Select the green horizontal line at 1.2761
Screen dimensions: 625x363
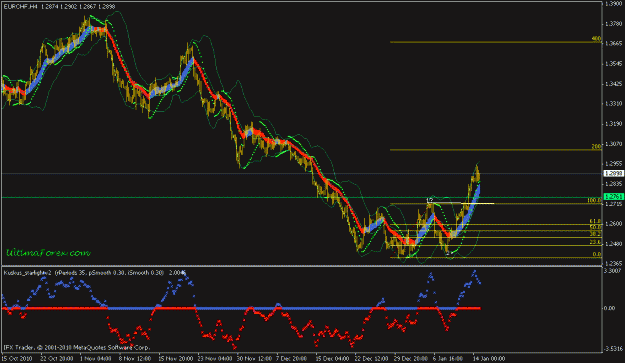tap(302, 197)
